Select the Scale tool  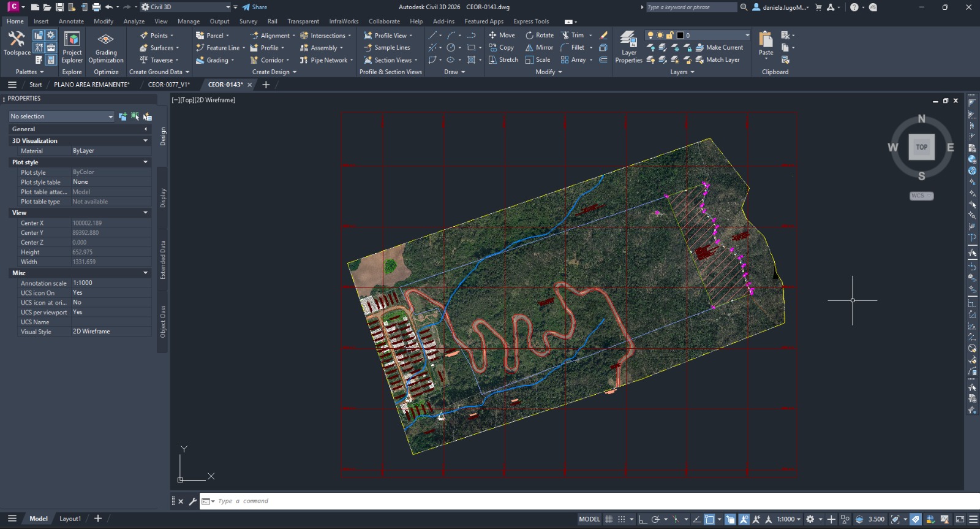(538, 60)
